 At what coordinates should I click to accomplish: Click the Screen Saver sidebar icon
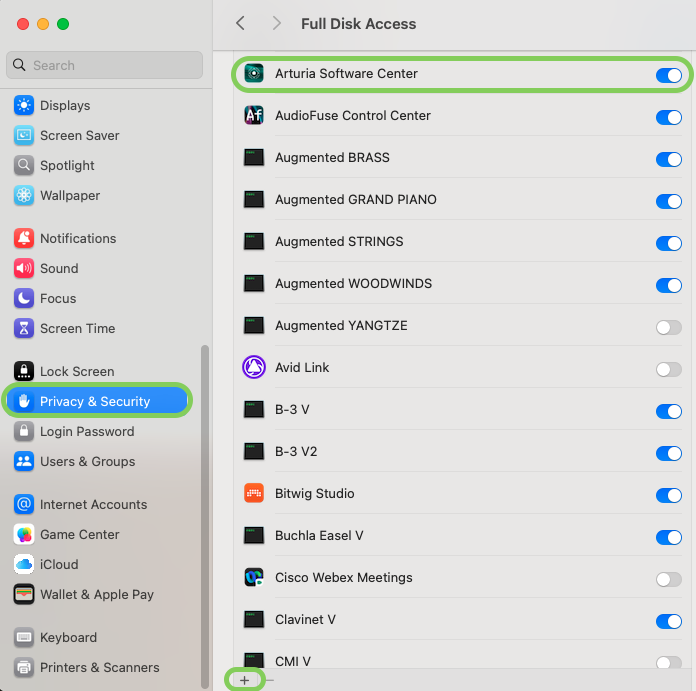pos(24,135)
